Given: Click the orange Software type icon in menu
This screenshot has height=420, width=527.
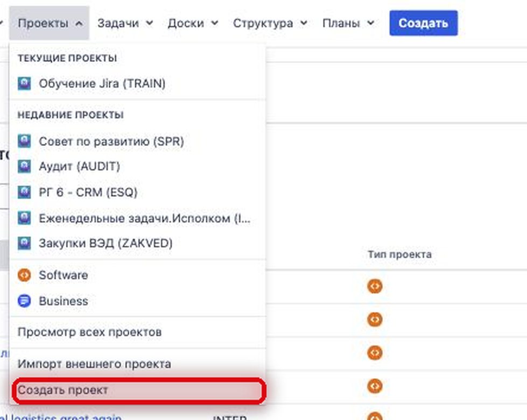Looking at the screenshot, I should pos(24,275).
